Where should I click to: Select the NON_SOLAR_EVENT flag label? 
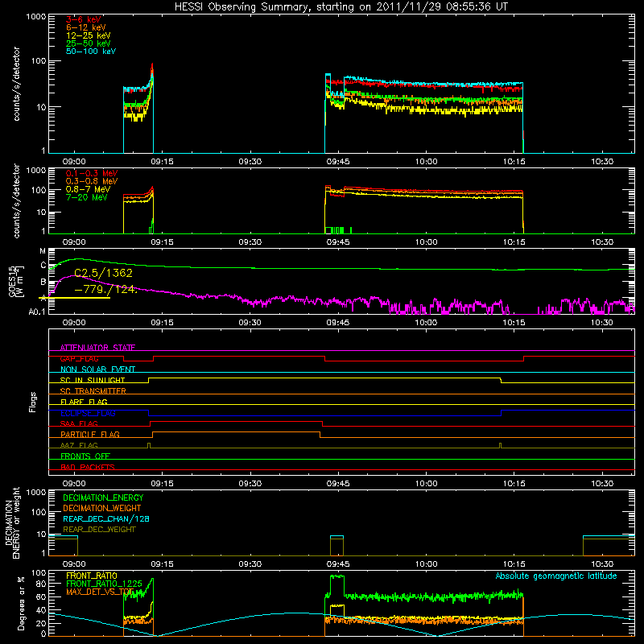(x=97, y=369)
